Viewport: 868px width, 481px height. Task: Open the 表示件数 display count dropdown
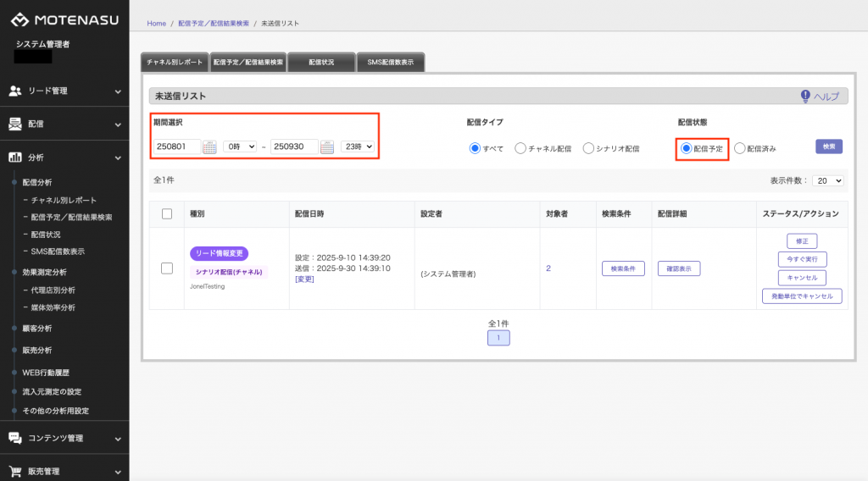[x=827, y=180]
